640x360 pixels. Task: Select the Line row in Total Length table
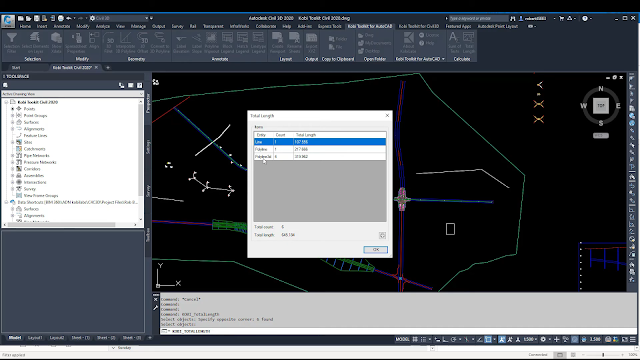320,142
